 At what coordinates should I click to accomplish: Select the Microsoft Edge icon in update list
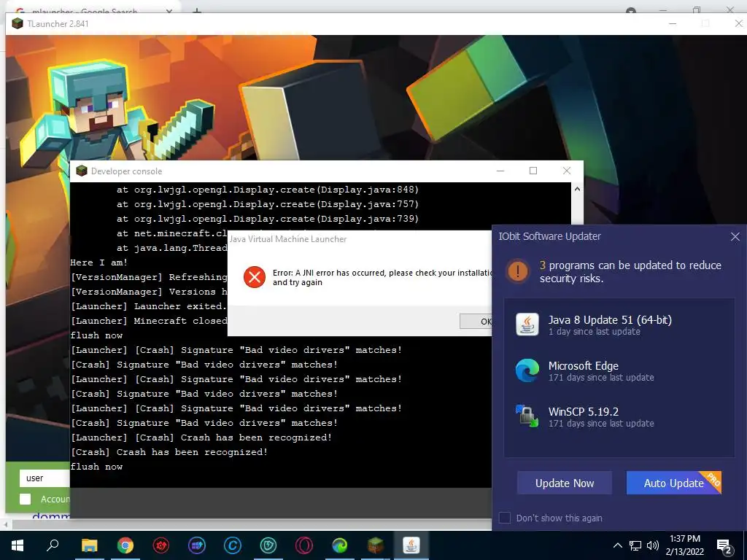pyautogui.click(x=527, y=370)
